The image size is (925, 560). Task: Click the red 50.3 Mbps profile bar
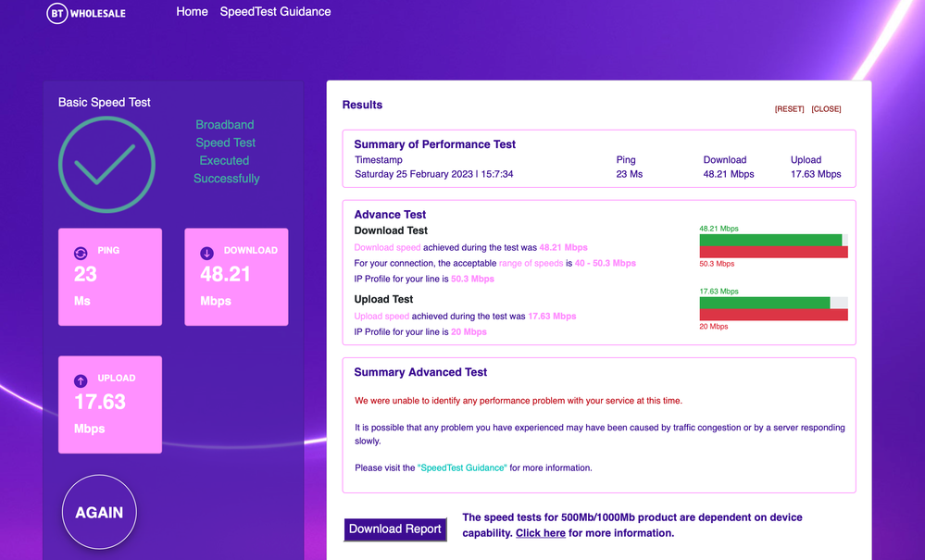[x=773, y=253]
